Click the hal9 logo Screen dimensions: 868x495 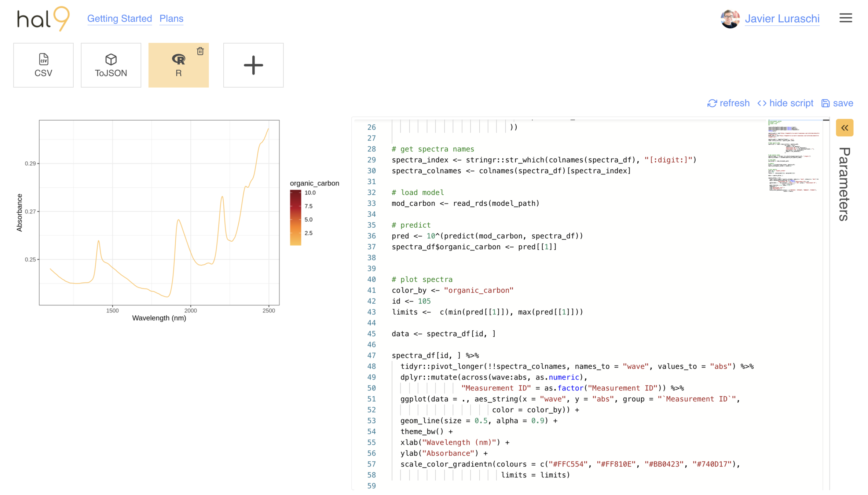[x=43, y=18]
